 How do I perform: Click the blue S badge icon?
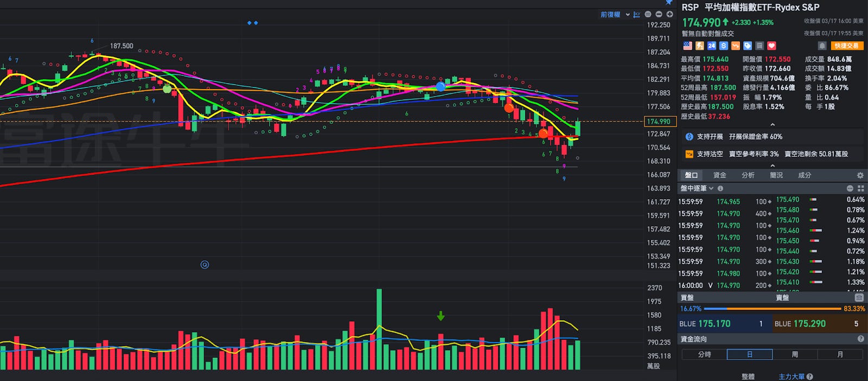point(724,46)
